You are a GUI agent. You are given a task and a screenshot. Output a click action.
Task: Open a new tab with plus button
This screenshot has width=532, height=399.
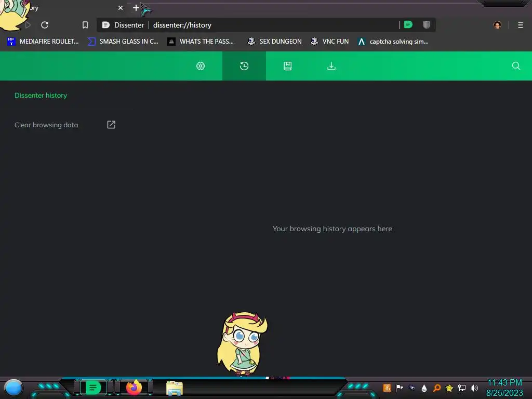point(136,7)
